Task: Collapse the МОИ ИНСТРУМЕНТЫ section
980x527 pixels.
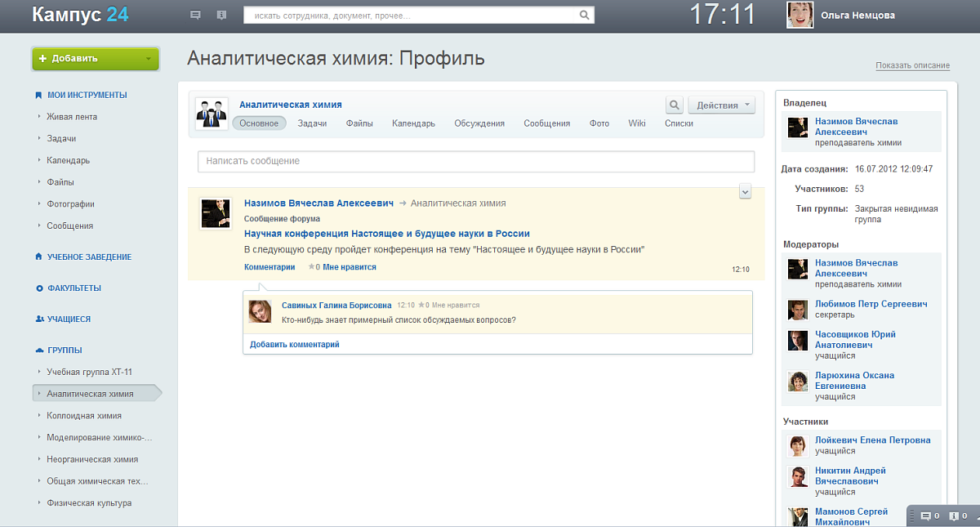Action: (x=87, y=95)
